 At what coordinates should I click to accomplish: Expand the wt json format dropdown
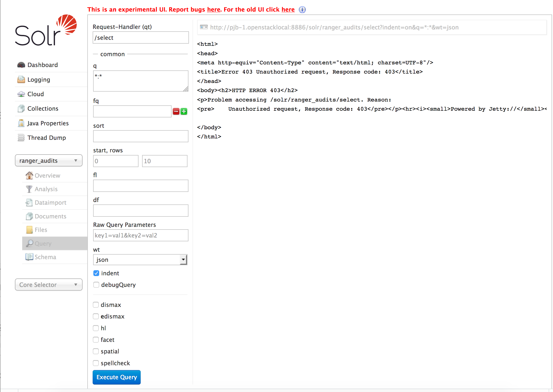[x=140, y=260]
